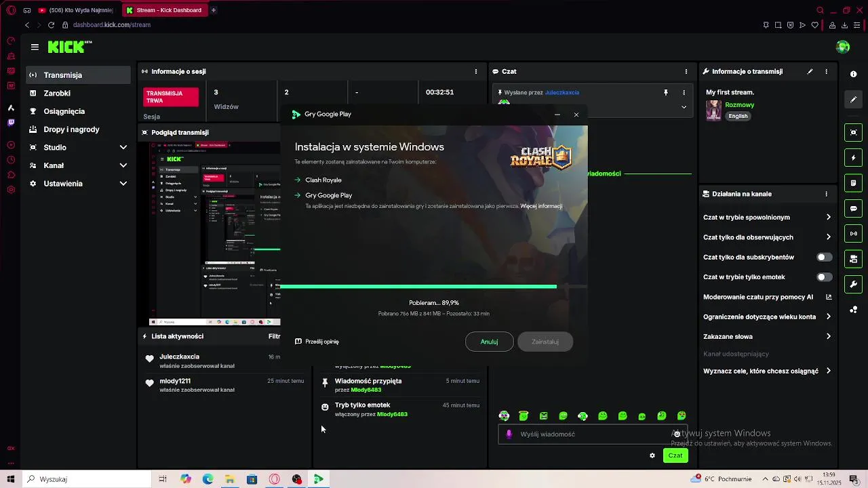
Task: Toggle the chat bubble widget icon
Action: 853,208
